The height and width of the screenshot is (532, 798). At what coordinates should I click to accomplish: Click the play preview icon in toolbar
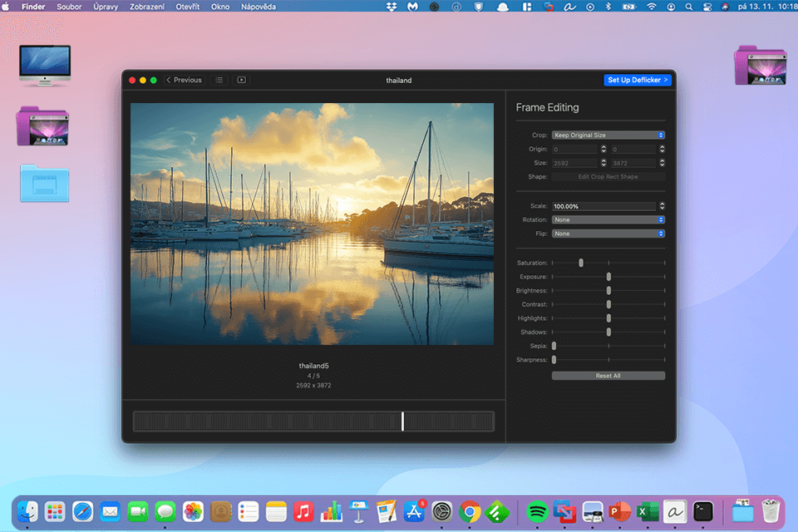tap(242, 80)
